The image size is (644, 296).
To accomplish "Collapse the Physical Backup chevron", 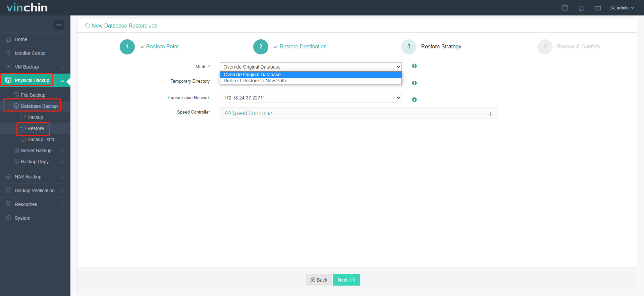I will click(62, 81).
